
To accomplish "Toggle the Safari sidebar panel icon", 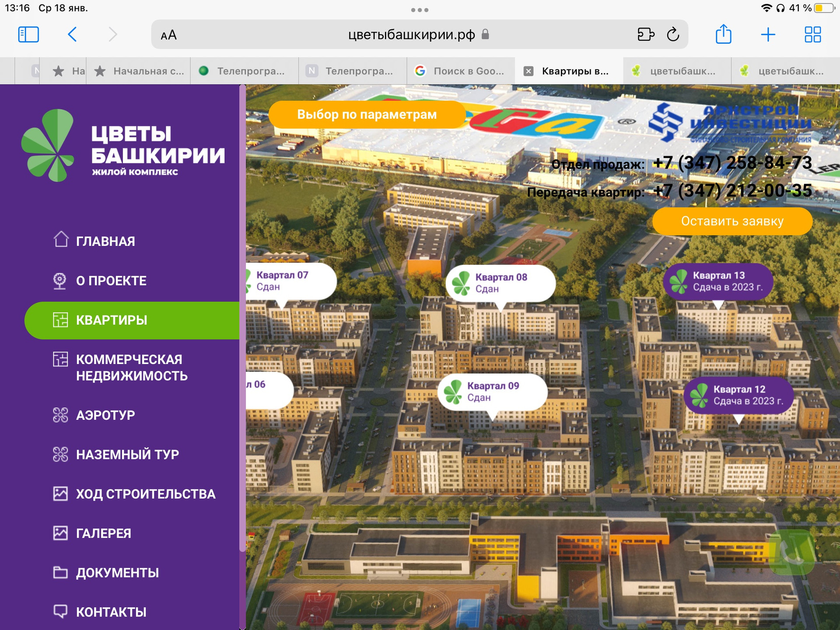I will click(28, 35).
